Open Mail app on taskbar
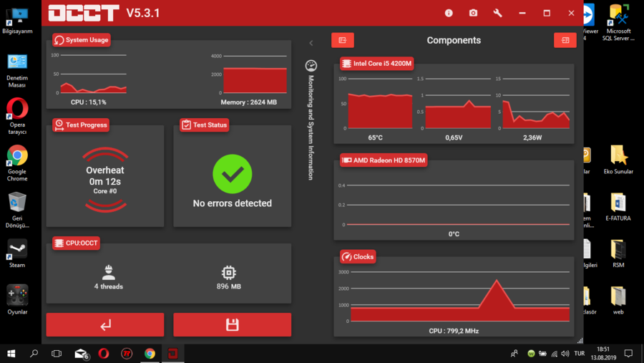 (82, 354)
